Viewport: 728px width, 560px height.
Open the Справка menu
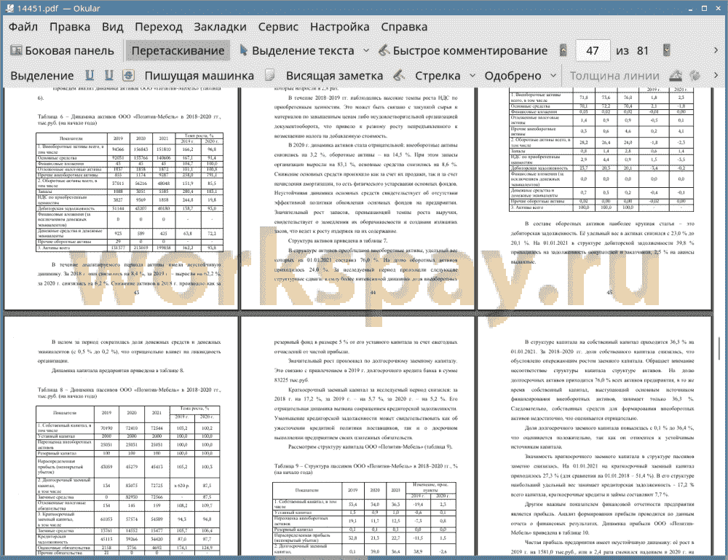point(404,27)
